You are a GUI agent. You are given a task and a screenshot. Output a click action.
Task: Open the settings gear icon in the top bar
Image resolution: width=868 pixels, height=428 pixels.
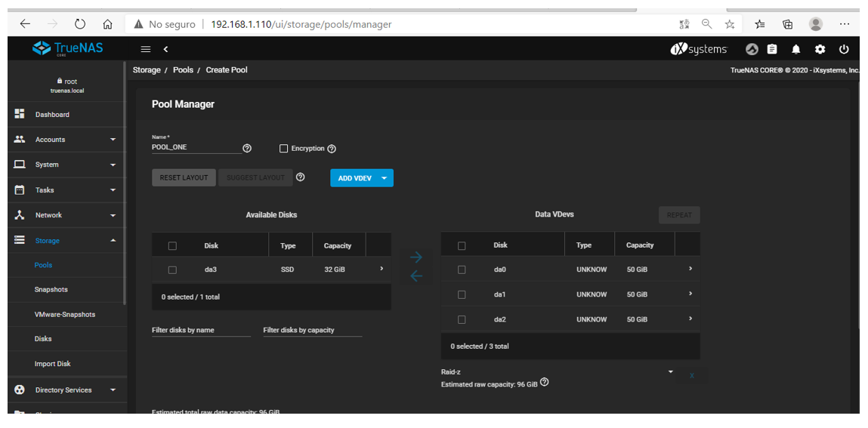820,49
